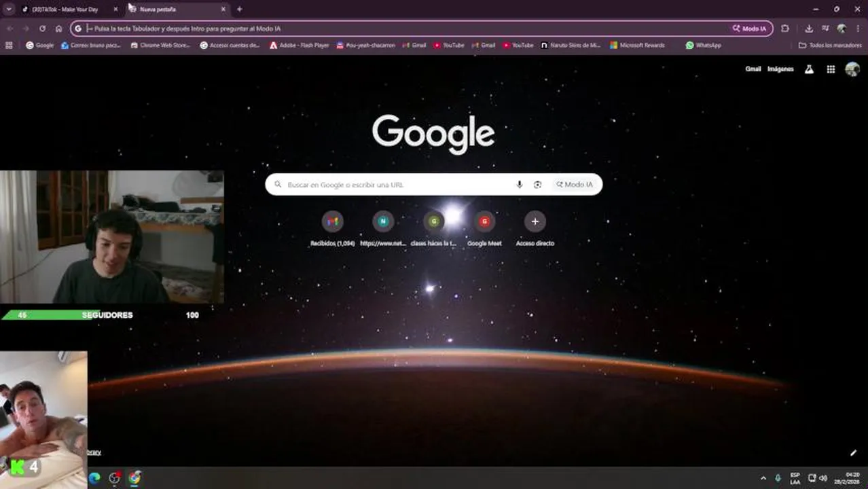Open the Naruto Skins de Mi... bookmark

pyautogui.click(x=571, y=46)
